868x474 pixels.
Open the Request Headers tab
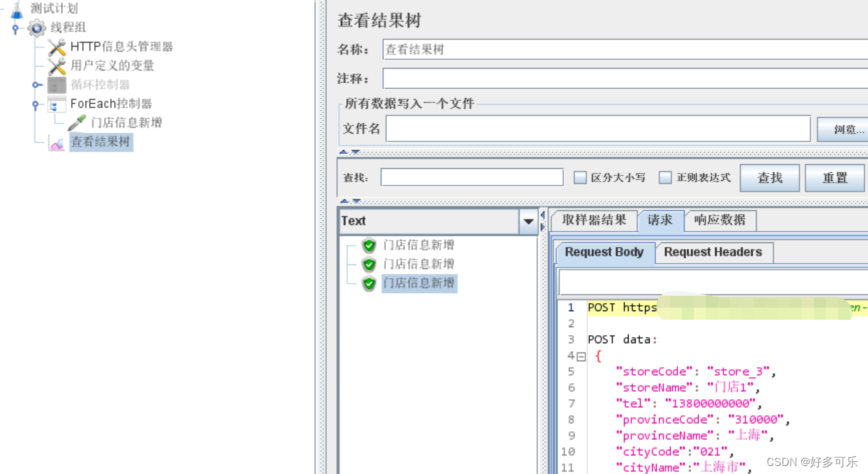713,252
